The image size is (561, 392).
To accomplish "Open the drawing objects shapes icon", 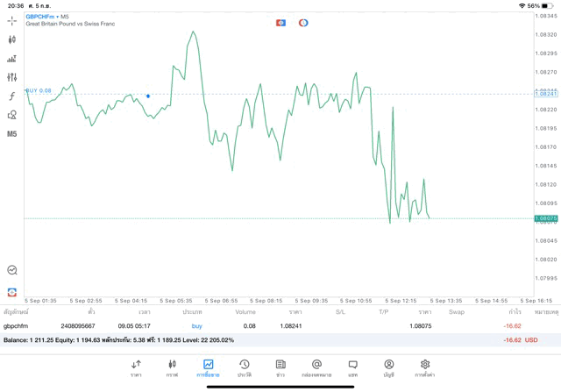I will tap(11, 115).
